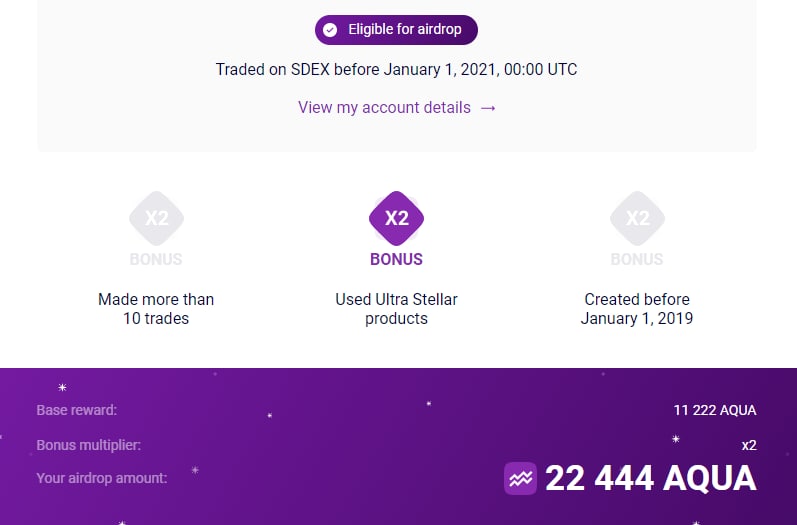Image resolution: width=797 pixels, height=525 pixels.
Task: Open the "View my account details" link
Action: pyautogui.click(x=384, y=107)
